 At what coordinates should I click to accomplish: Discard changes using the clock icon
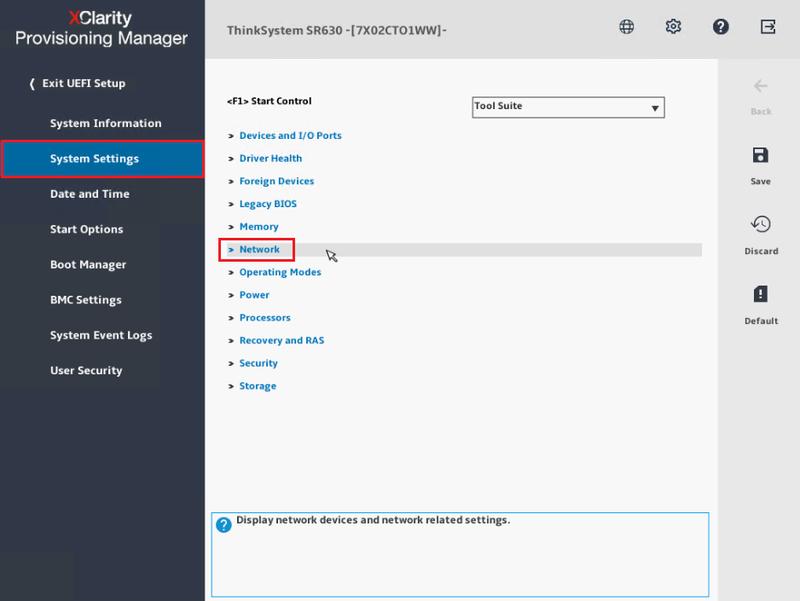click(760, 225)
